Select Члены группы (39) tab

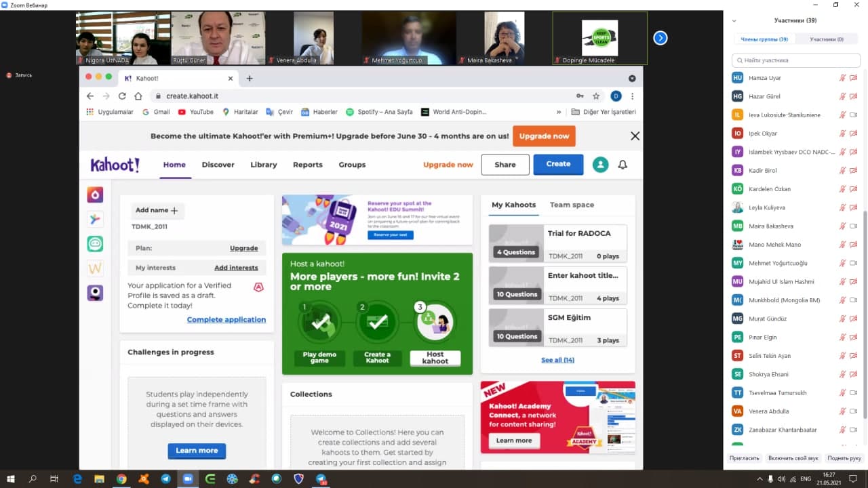[764, 39]
